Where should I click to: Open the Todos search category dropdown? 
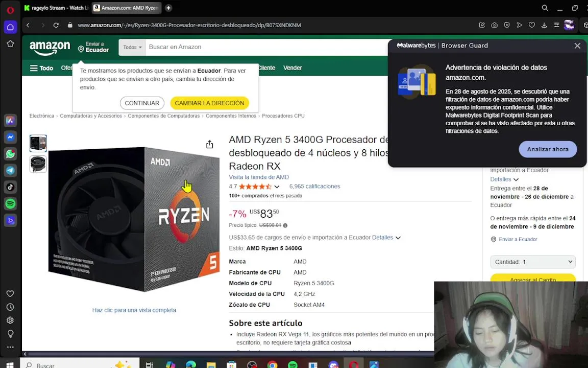132,48
